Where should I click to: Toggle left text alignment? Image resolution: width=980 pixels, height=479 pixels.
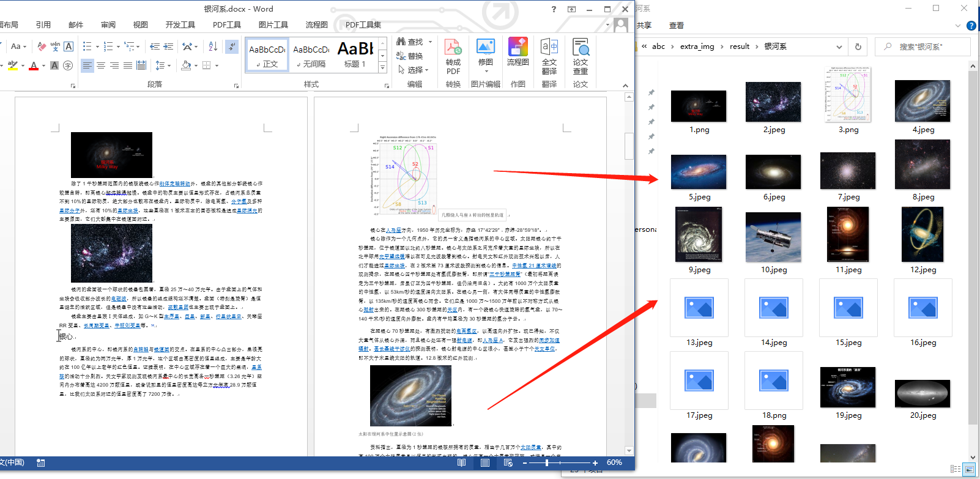click(87, 65)
